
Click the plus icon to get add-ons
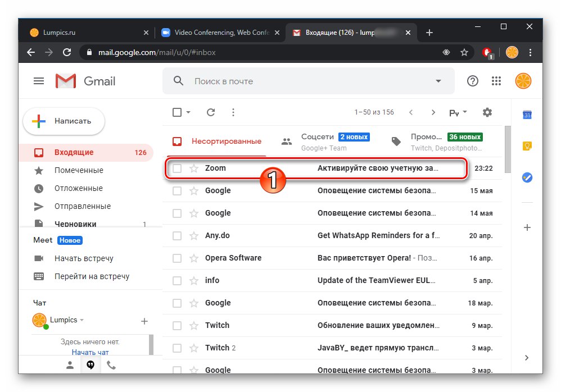(527, 227)
